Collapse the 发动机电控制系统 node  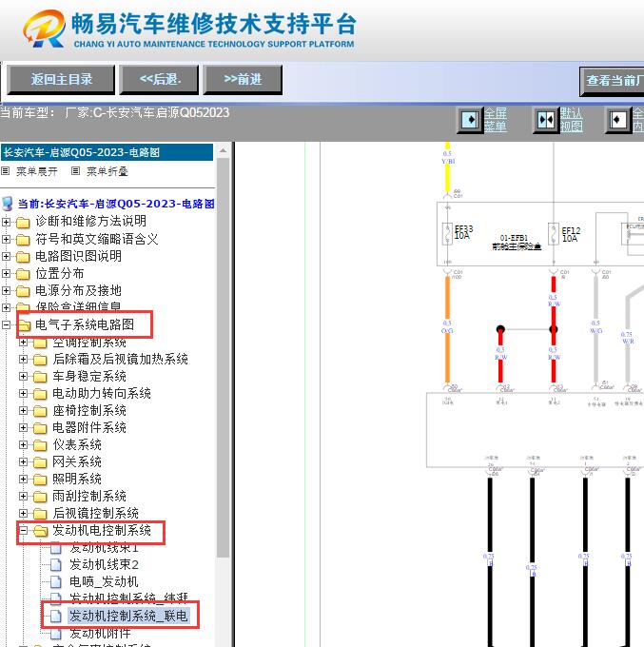pos(23,531)
